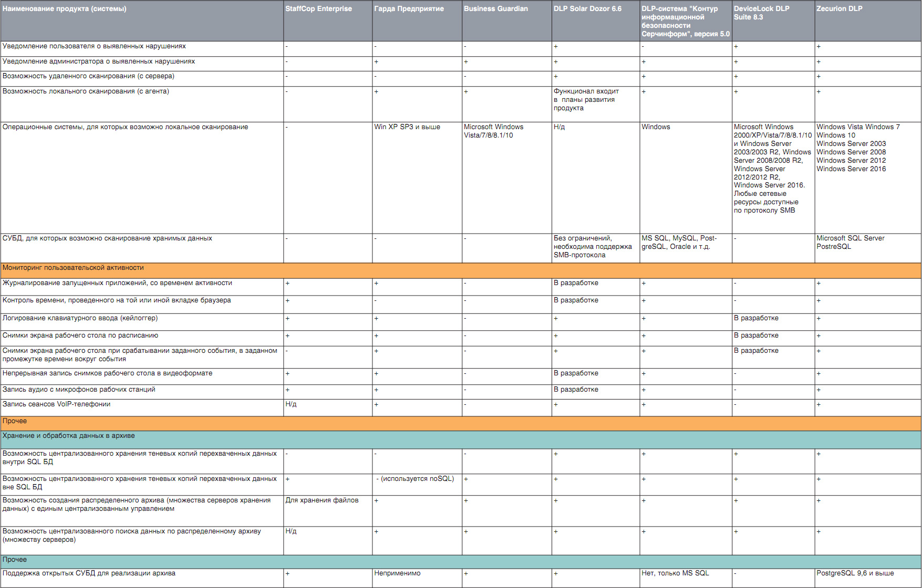Click the cell Microsoft Windows Vista/7/8/8.1/10
Screen dimensions: 922x588
(507, 178)
